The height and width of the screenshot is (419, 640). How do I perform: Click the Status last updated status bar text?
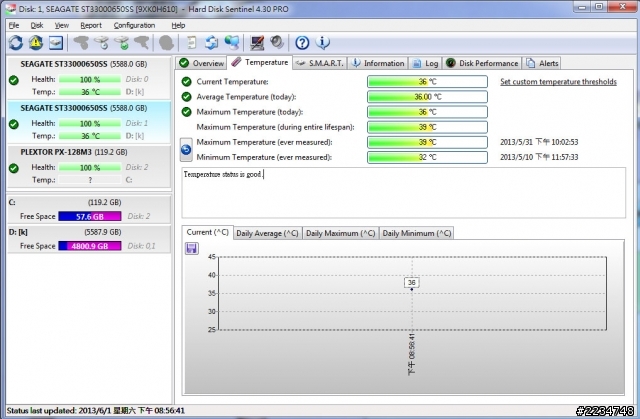coord(96,410)
